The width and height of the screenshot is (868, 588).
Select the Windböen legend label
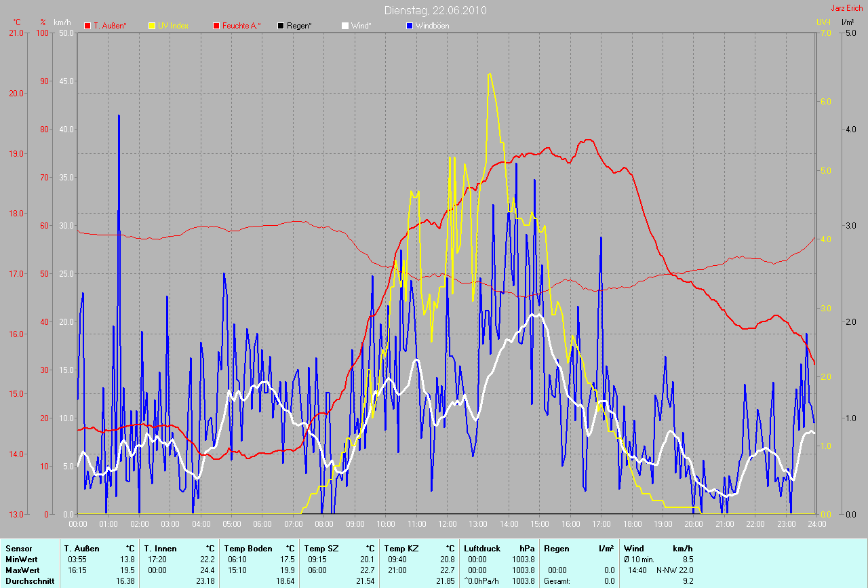click(x=433, y=26)
